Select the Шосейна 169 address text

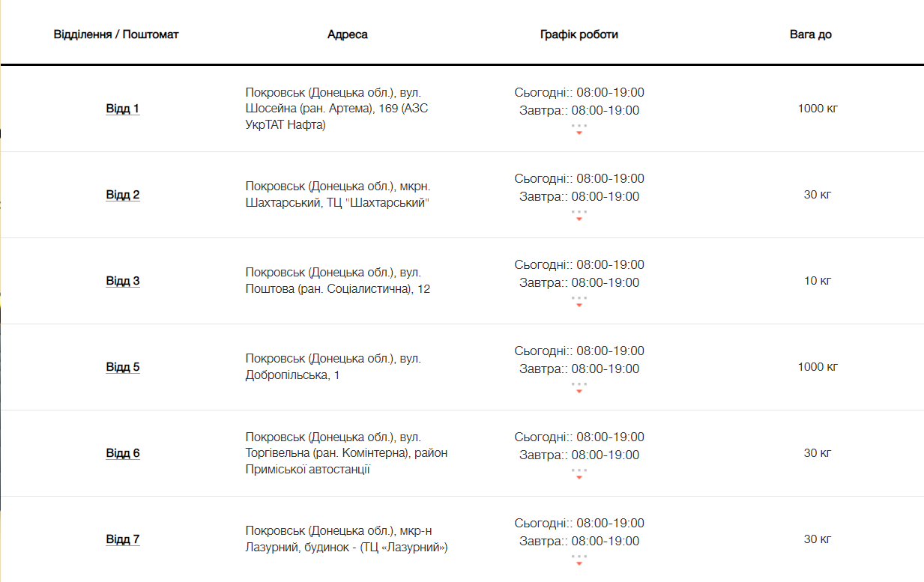pyautogui.click(x=338, y=109)
